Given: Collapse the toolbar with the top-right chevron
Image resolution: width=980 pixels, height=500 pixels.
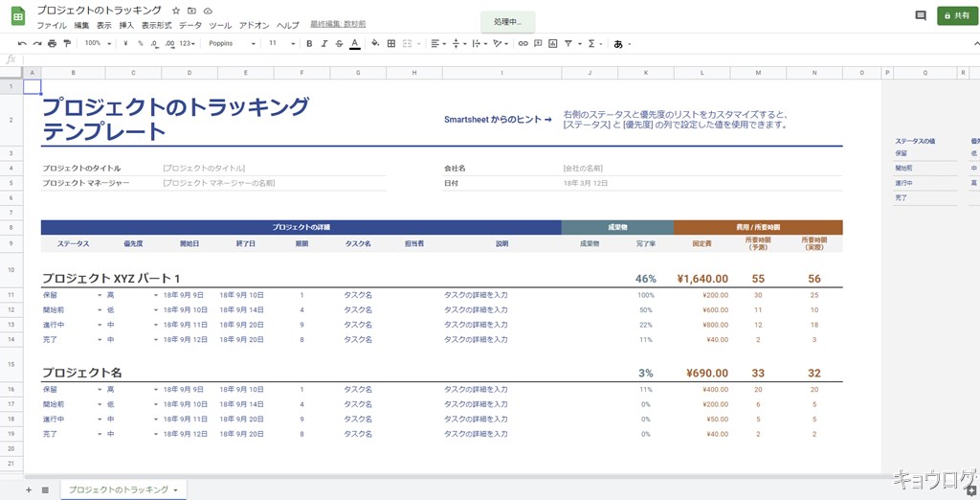Looking at the screenshot, I should (x=976, y=44).
